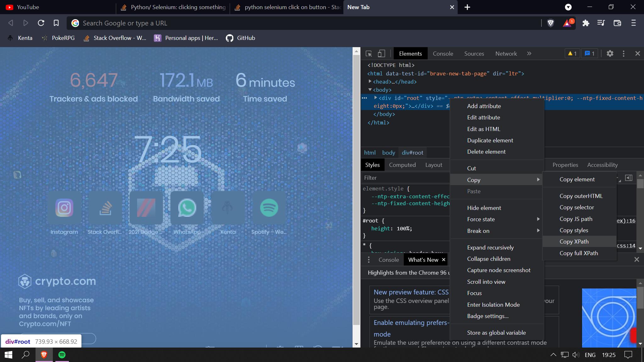Open Windows notification center
Viewport: 644px width, 362px height.
[x=628, y=355]
